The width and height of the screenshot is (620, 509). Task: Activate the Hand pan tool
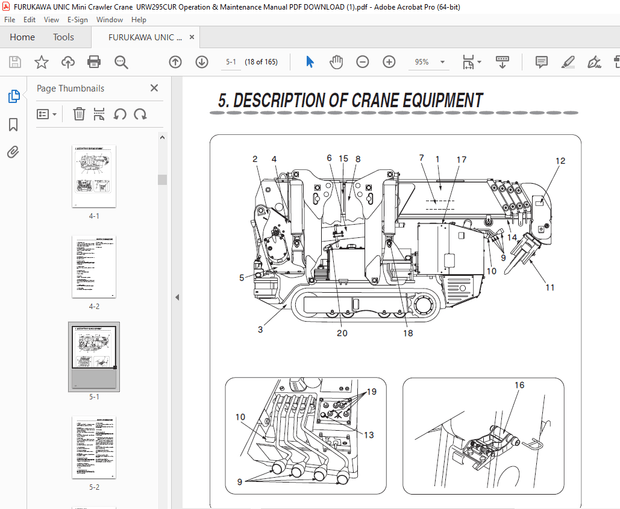coord(336,62)
